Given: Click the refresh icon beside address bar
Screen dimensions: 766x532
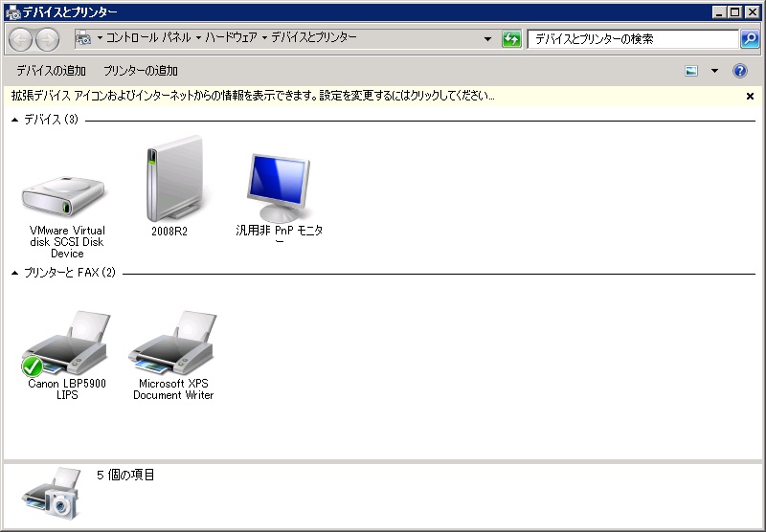Looking at the screenshot, I should point(511,39).
